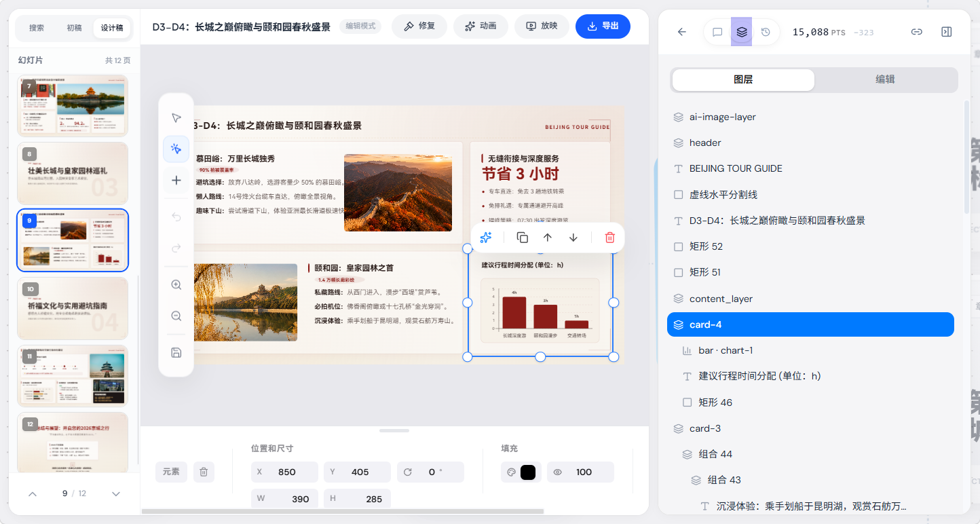This screenshot has height=524, width=980.
Task: Open the chat bubble panel
Action: click(x=717, y=32)
